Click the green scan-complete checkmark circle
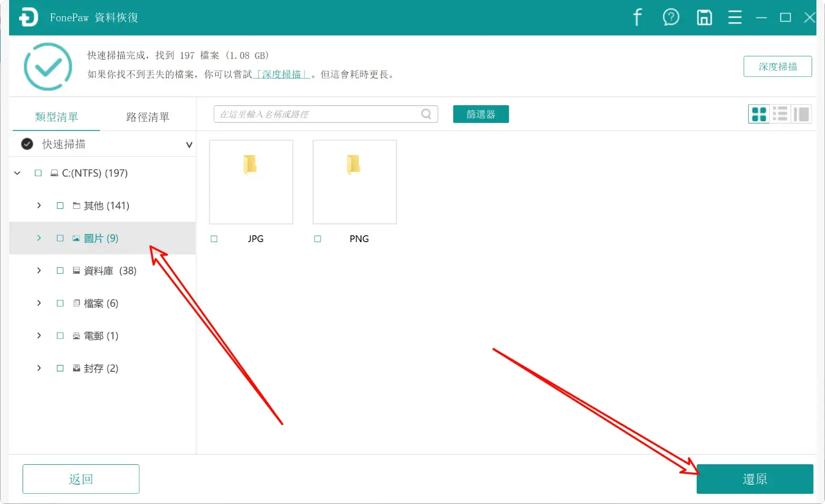Image resolution: width=825 pixels, height=504 pixels. pyautogui.click(x=47, y=66)
